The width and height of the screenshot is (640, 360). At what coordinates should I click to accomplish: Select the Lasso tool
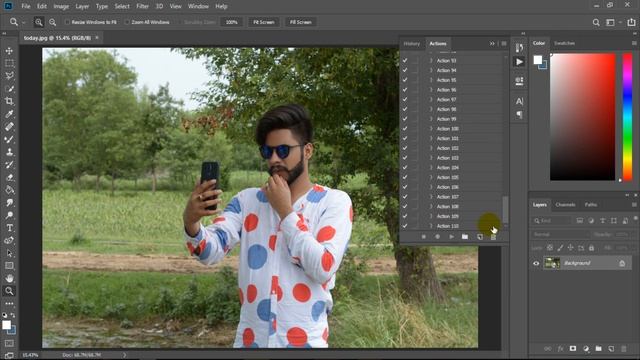click(9, 76)
